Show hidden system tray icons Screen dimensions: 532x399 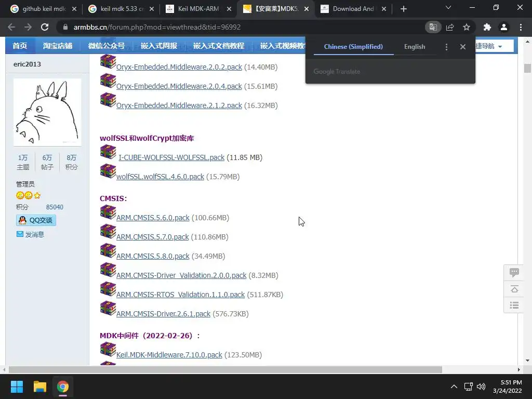point(454,387)
